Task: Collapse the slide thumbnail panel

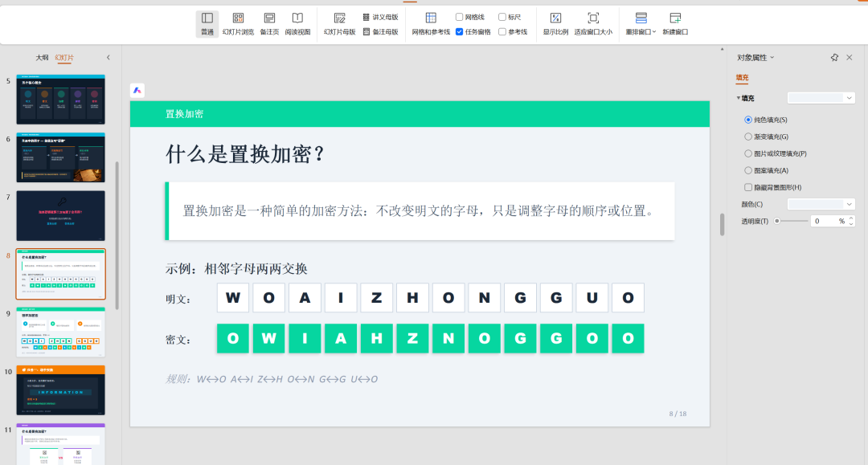Action: pos(108,58)
